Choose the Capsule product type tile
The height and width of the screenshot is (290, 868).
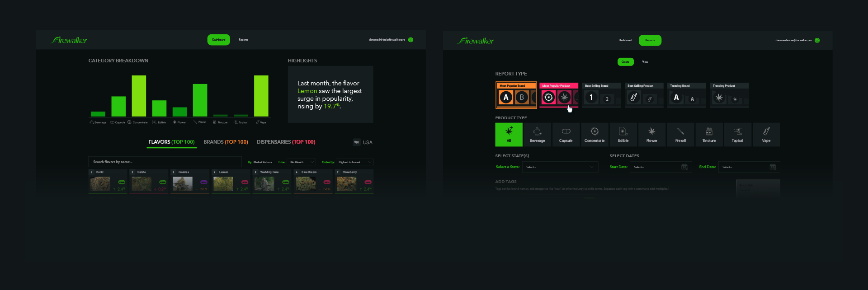tap(566, 134)
